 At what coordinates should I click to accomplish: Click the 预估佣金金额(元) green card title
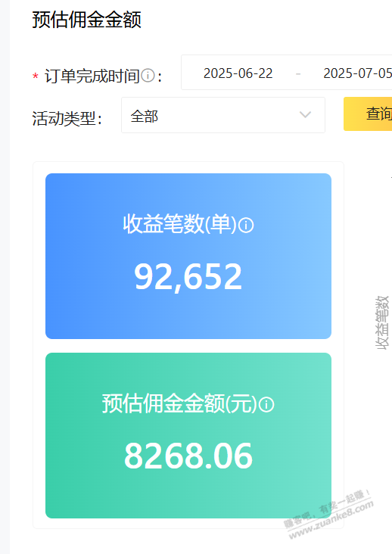point(179,403)
